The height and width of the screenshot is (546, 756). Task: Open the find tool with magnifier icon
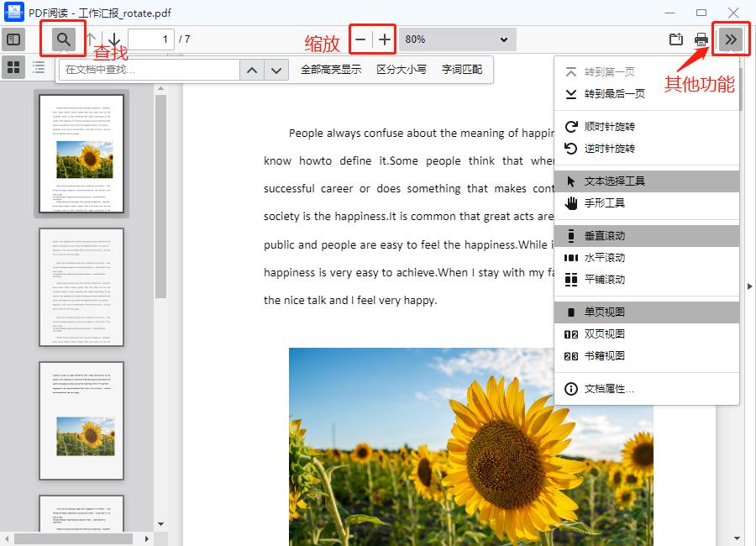coord(61,39)
